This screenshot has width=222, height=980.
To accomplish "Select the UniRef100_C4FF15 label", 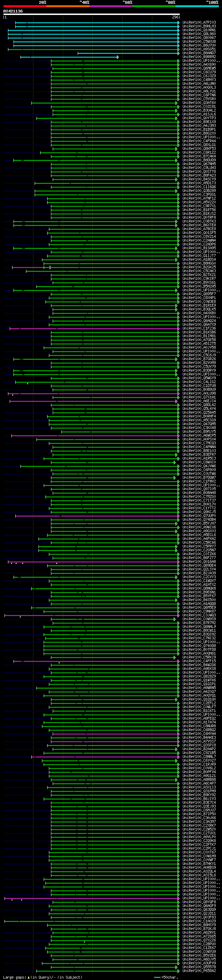I will [x=199, y=661].
